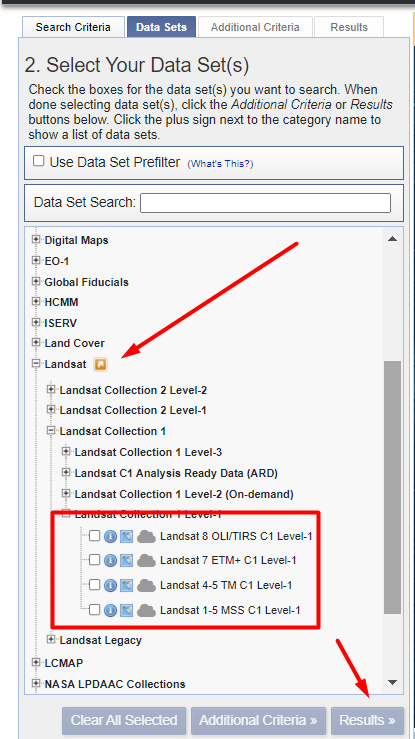The height and width of the screenshot is (739, 415).
Task: Switch to the Search Criteria tab
Action: 73,27
